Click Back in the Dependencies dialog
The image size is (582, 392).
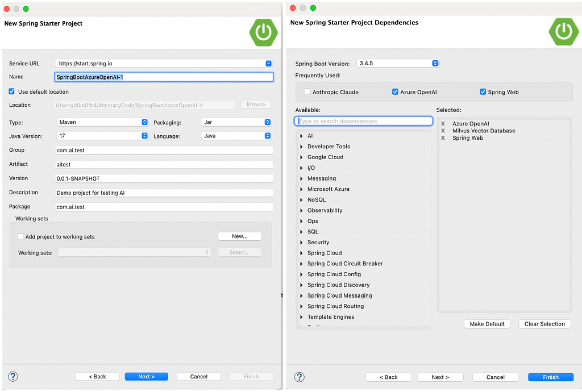(388, 377)
